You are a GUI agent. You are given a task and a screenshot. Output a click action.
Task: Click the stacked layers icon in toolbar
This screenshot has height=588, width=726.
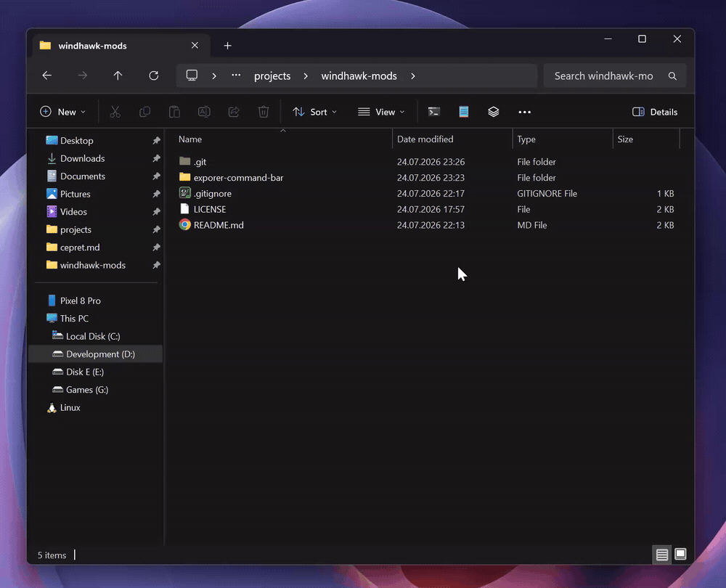pyautogui.click(x=493, y=112)
